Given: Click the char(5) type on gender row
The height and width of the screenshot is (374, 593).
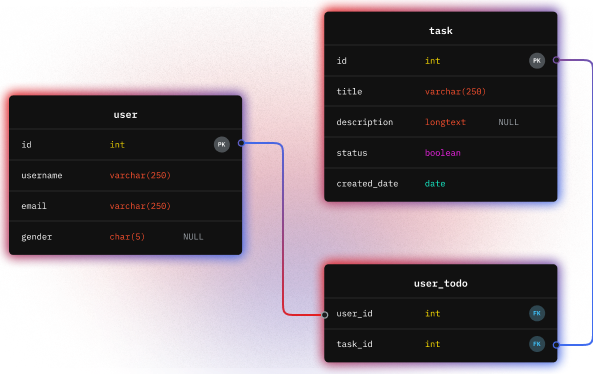Looking at the screenshot, I should pyautogui.click(x=127, y=237).
